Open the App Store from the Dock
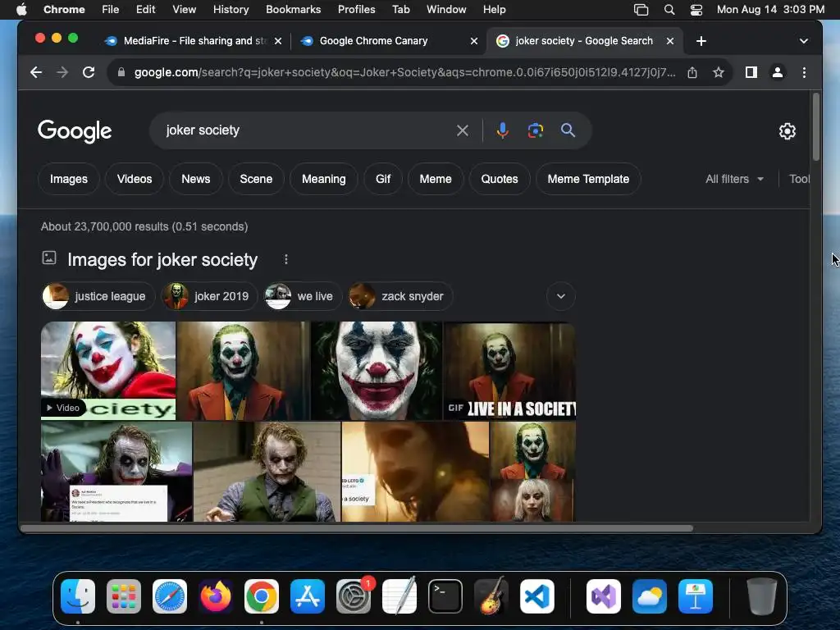840x630 pixels. click(x=308, y=596)
